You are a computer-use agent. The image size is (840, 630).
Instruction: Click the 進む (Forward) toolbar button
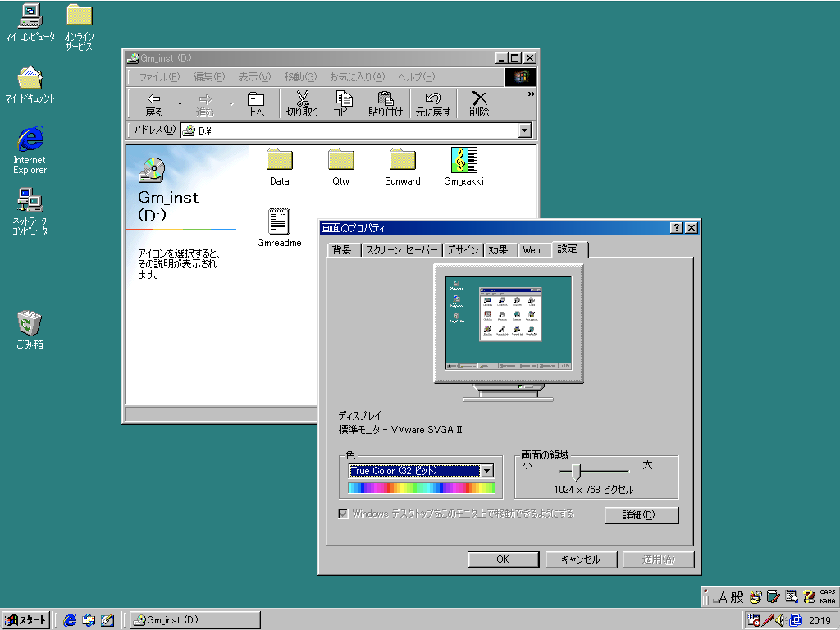click(205, 105)
